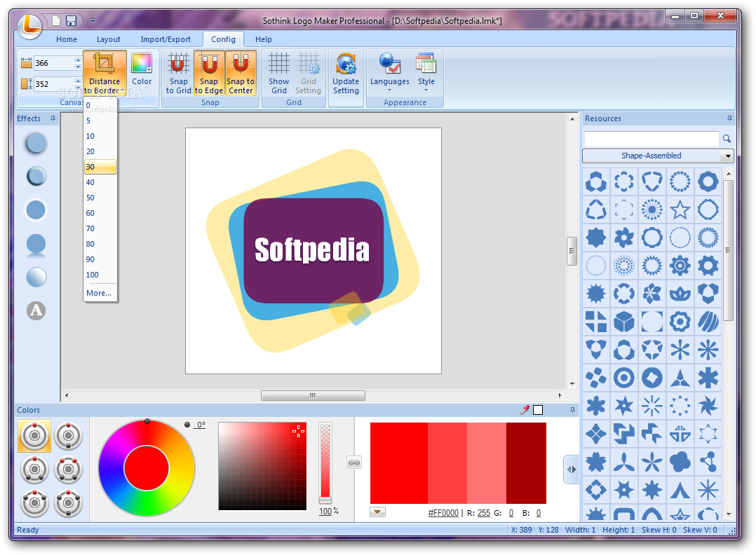Screen dimensions: 756x555
Task: Select 50 in the distance list
Action: [100, 198]
